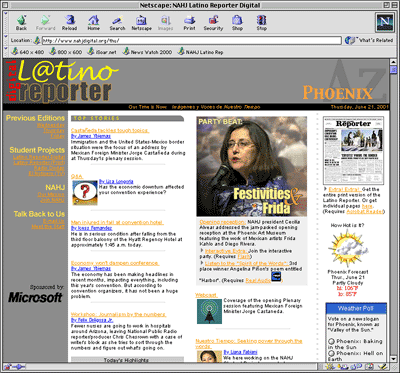400x373 pixels.
Task: Open the Webcast link
Action: tap(206, 295)
